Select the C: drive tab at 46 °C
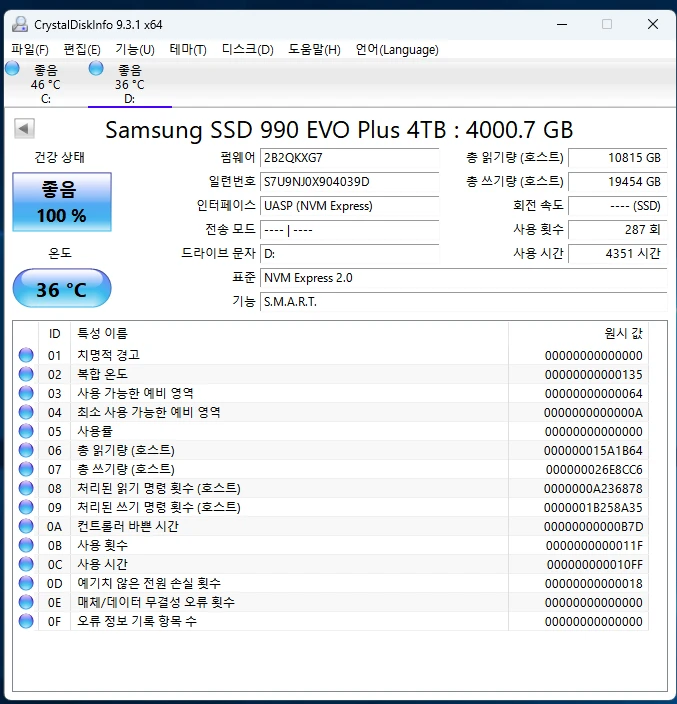677x704 pixels. [x=46, y=84]
